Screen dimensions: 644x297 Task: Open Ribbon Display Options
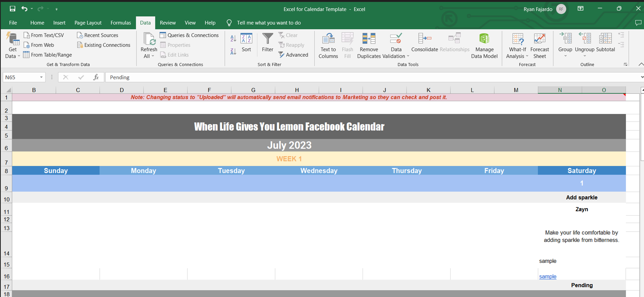pos(580,9)
